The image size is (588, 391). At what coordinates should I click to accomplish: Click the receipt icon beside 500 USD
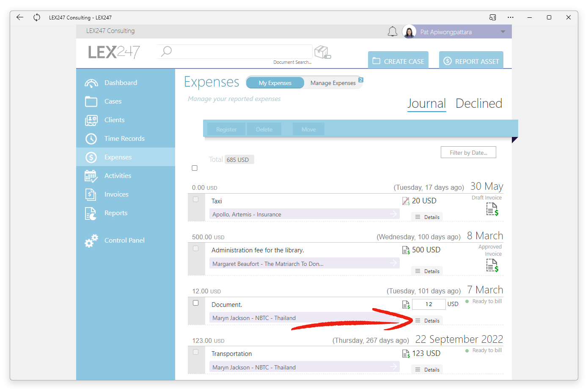(406, 250)
